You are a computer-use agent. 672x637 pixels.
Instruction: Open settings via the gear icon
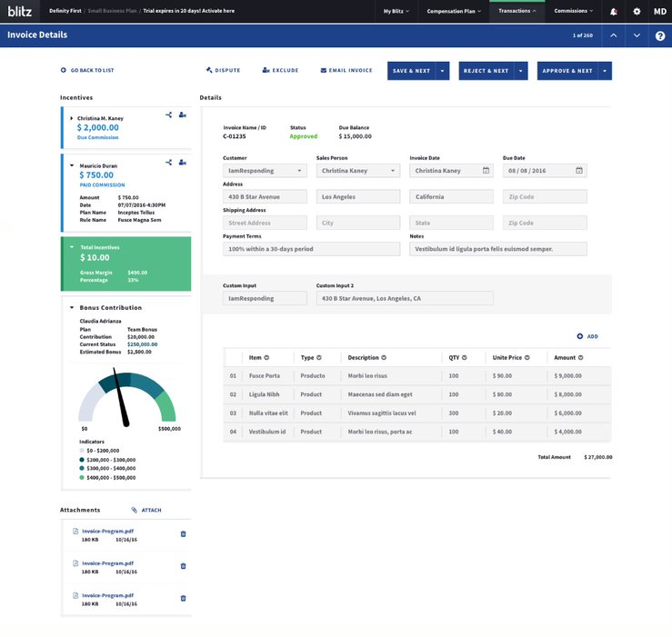pyautogui.click(x=637, y=11)
